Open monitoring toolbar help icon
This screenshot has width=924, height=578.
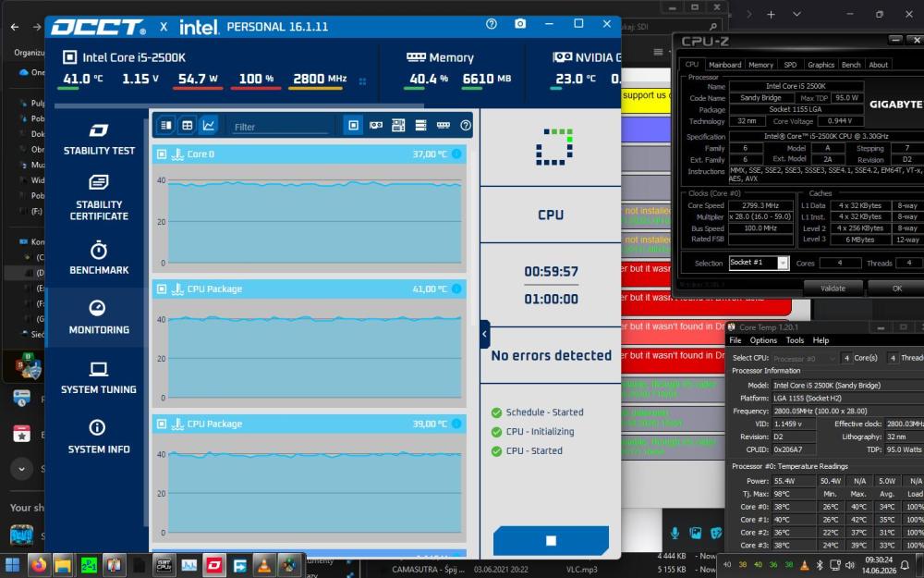(466, 125)
